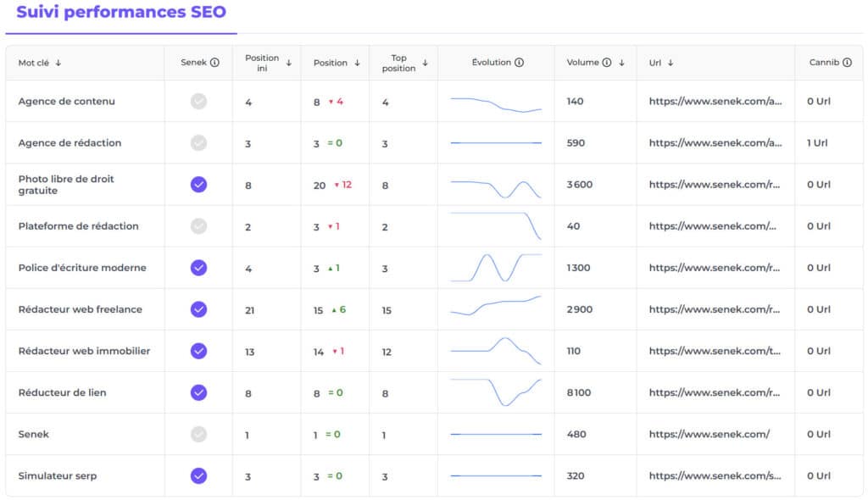Open URL for Agence de contenu
The width and height of the screenshot is (868, 500).
point(715,102)
